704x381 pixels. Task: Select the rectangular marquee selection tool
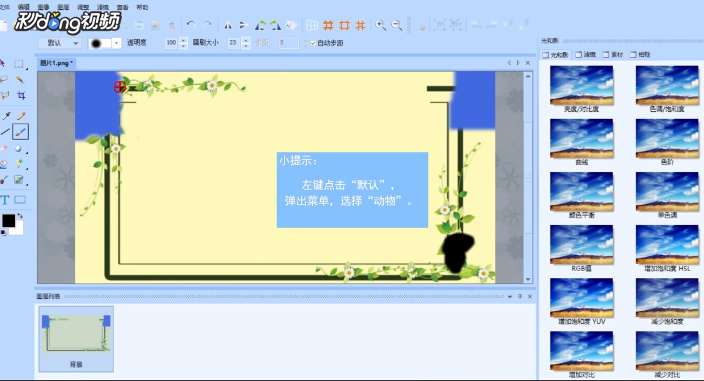click(x=19, y=64)
